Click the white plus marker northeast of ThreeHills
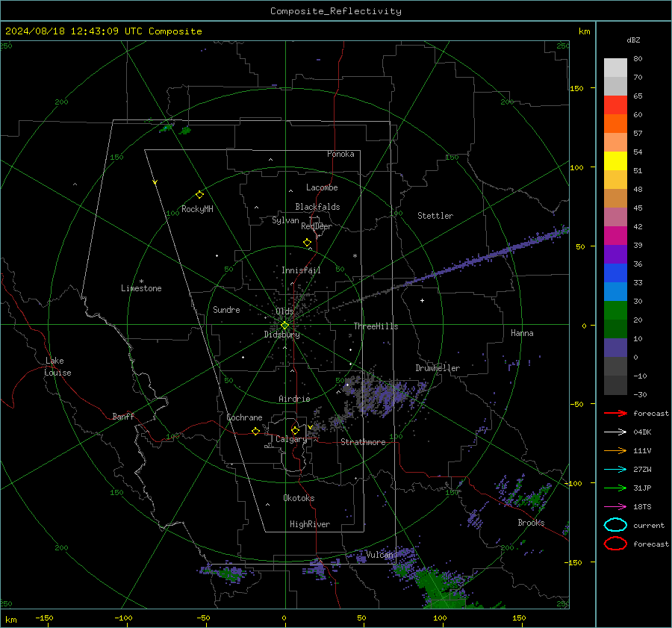This screenshot has height=628, width=672. [x=422, y=300]
